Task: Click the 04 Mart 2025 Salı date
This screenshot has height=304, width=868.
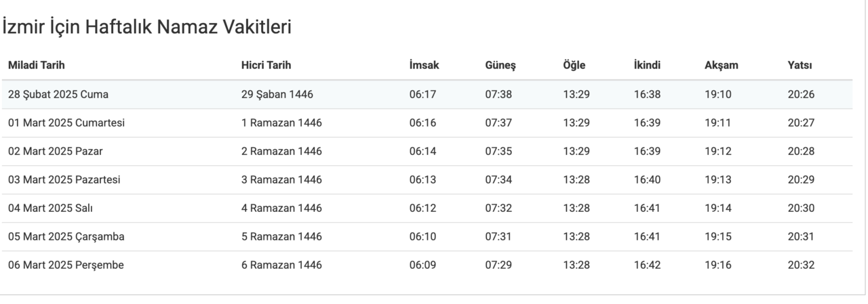Action: tap(51, 209)
